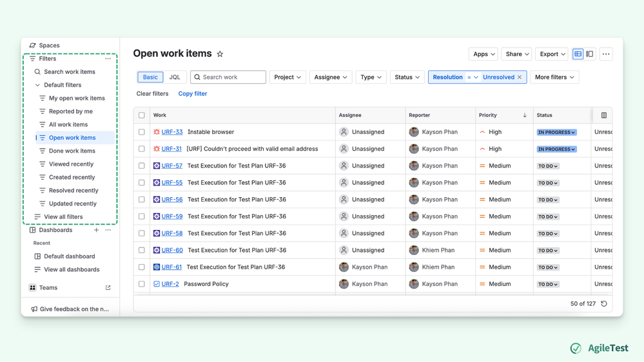The image size is (644, 362).
Task: Check the URF-2 row checkbox
Action: 142,284
